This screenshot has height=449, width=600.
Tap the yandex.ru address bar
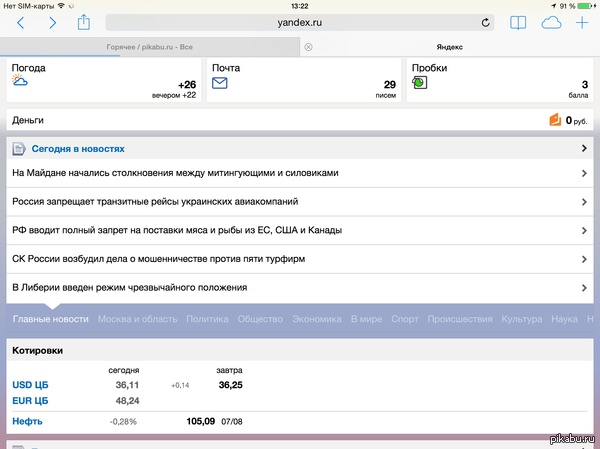(x=300, y=22)
